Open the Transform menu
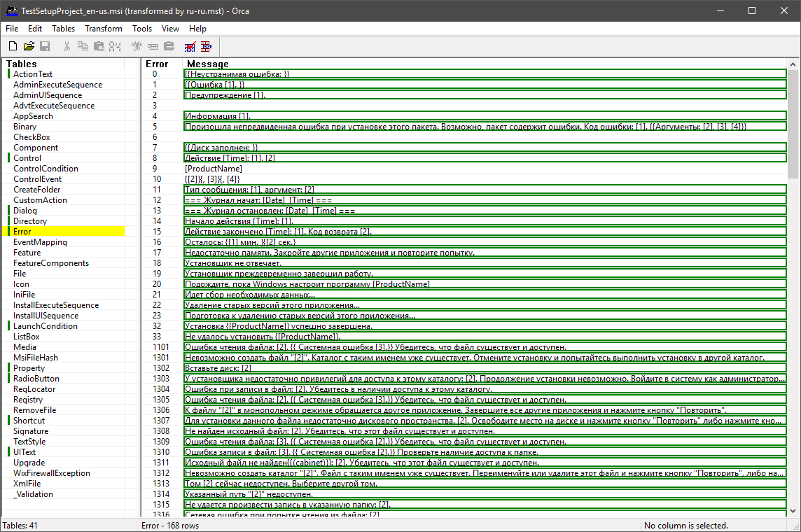This screenshot has height=532, width=801. (103, 29)
